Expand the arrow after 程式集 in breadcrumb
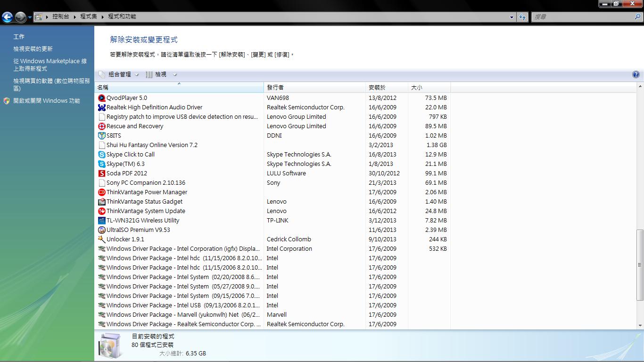The height and width of the screenshot is (362, 644). [x=102, y=16]
